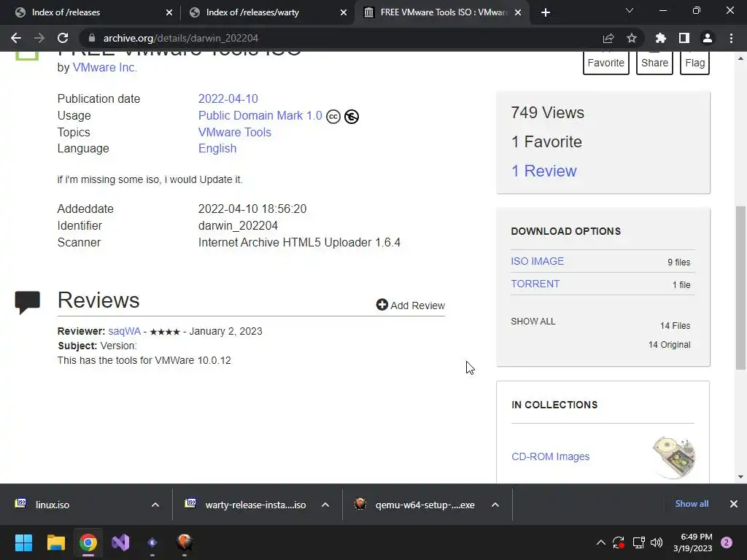The height and width of the screenshot is (560, 747).
Task: Close the 'FREE VMware Tools ISO' tab
Action: click(519, 12)
